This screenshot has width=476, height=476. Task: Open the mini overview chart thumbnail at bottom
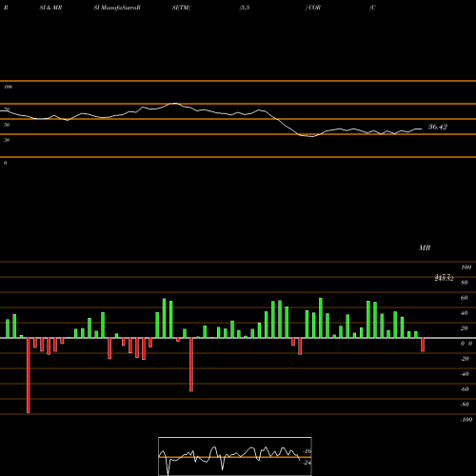235,456
